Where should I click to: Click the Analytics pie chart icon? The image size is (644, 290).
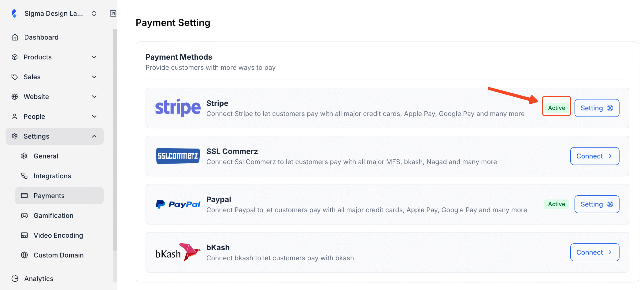(x=15, y=278)
